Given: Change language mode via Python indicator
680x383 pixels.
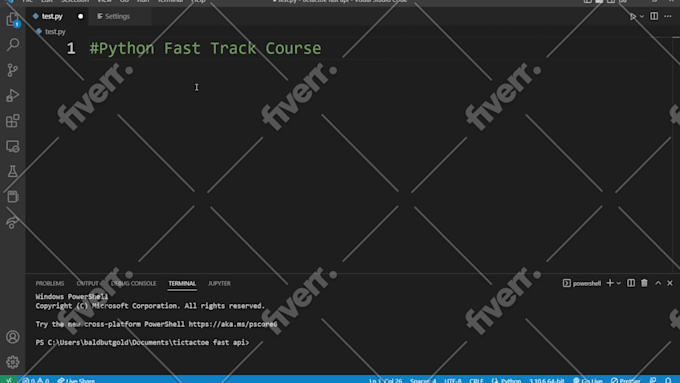Looking at the screenshot, I should (507, 380).
